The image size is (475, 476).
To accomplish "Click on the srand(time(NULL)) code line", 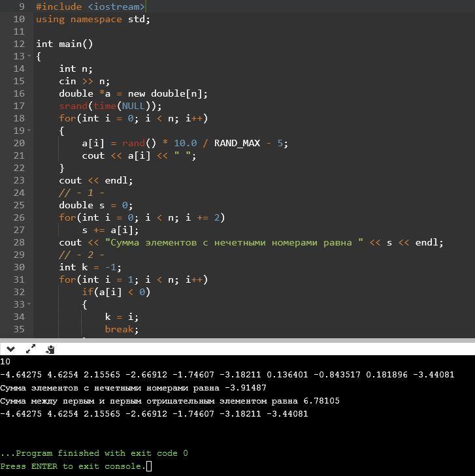I will (x=110, y=106).
